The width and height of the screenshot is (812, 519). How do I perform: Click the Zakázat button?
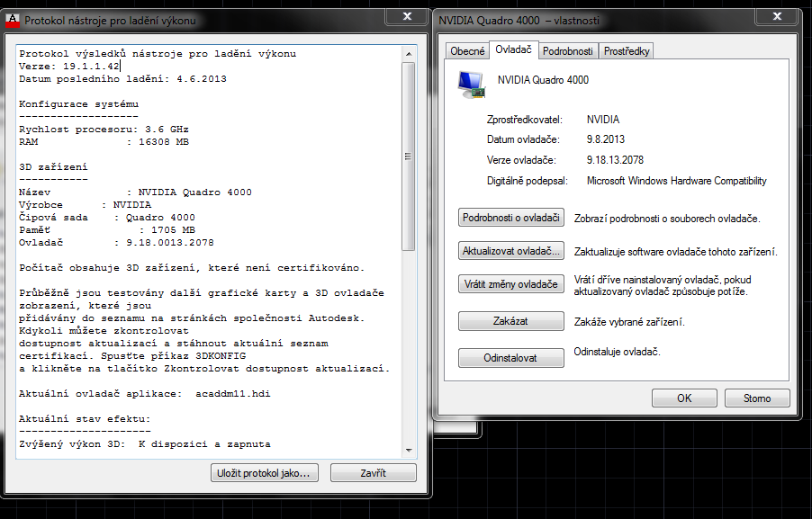point(511,321)
